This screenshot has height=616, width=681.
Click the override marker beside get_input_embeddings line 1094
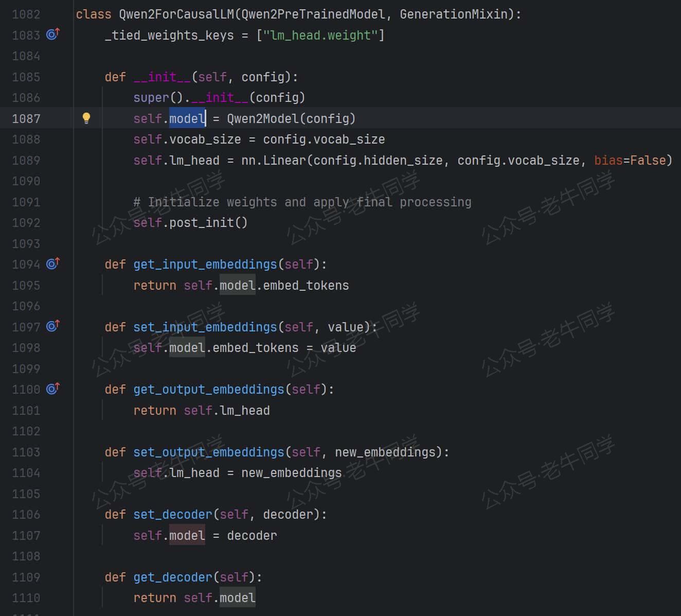coord(53,263)
